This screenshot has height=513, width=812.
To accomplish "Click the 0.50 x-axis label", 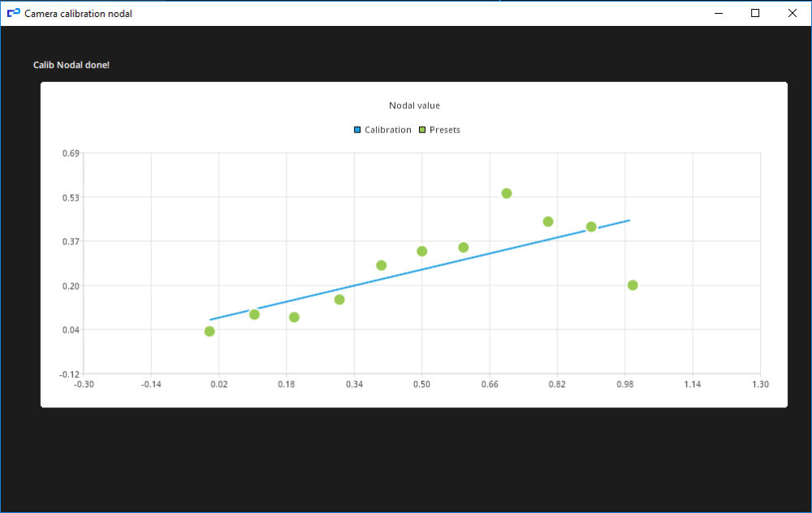I will coord(421,384).
